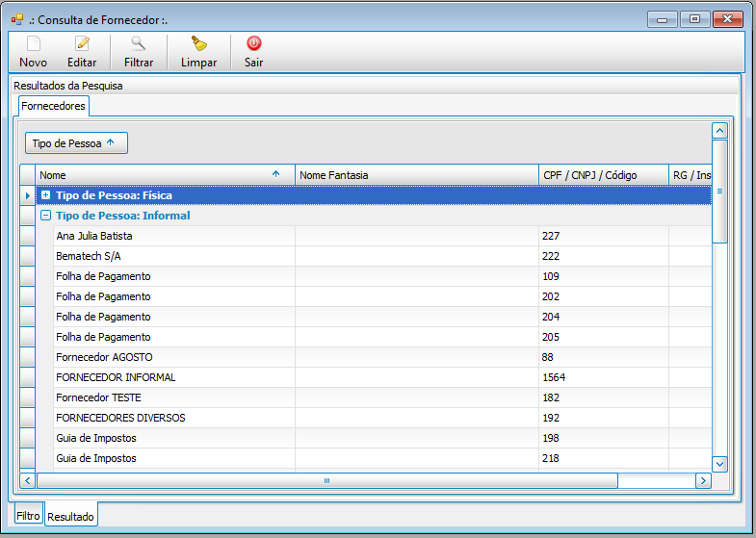Select the FORNECEDOR INFORMAL row
This screenshot has width=756, height=538.
pyautogui.click(x=382, y=377)
